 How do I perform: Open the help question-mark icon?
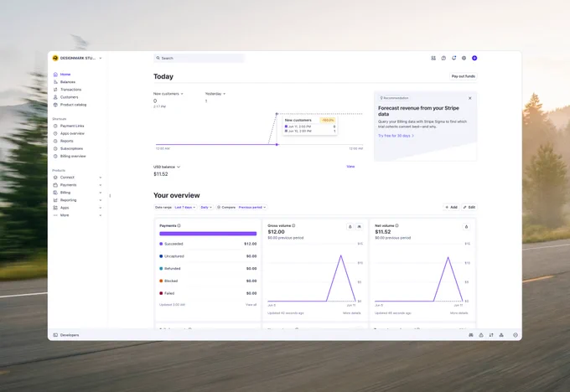[x=443, y=58]
